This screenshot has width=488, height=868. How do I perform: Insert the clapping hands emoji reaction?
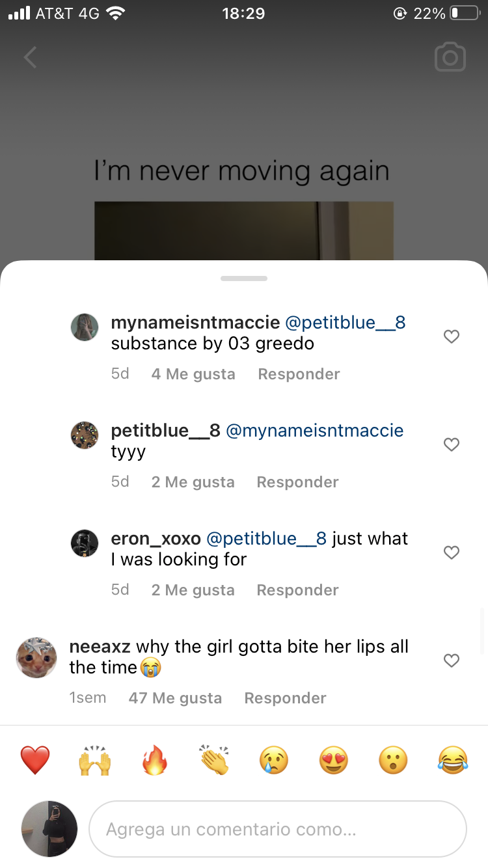click(x=214, y=760)
